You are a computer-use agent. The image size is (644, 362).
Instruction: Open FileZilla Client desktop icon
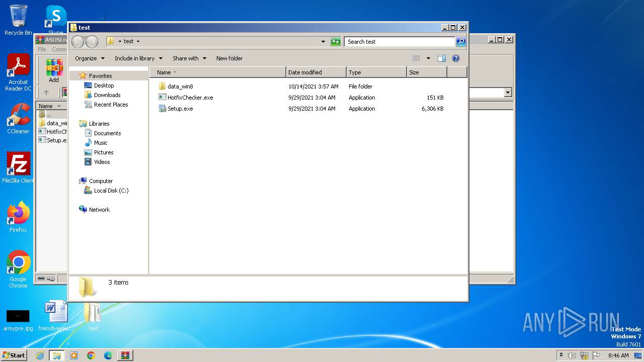18,167
